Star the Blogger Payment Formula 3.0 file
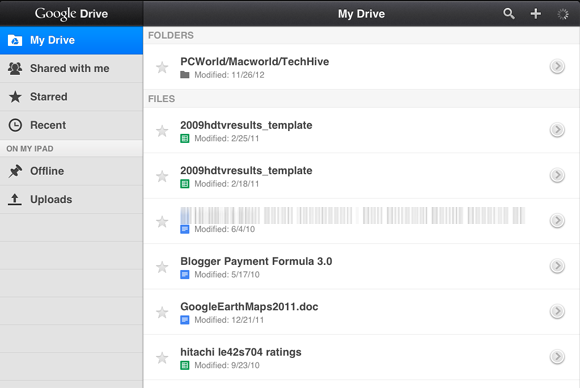 (162, 267)
